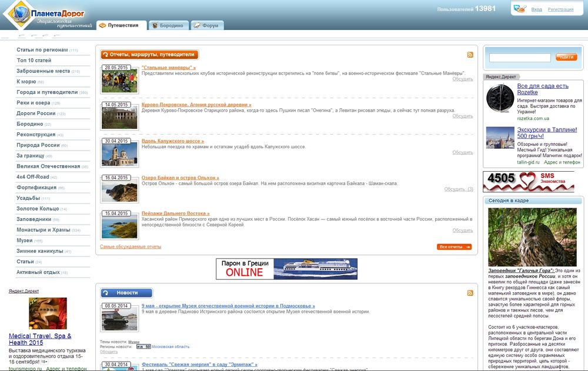The image size is (588, 371).
Task: Select К морю category
Action: 26,81
